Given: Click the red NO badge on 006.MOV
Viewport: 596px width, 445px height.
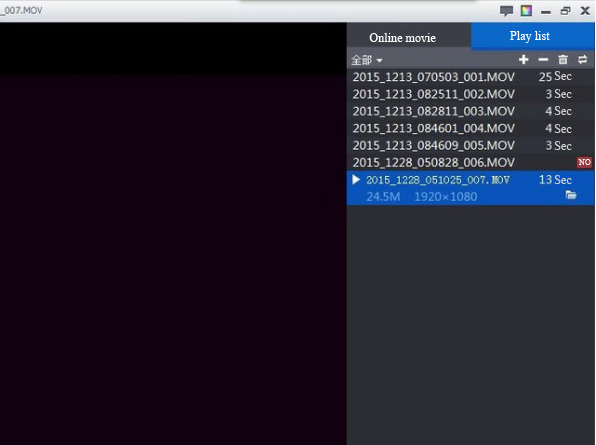Looking at the screenshot, I should point(584,162).
